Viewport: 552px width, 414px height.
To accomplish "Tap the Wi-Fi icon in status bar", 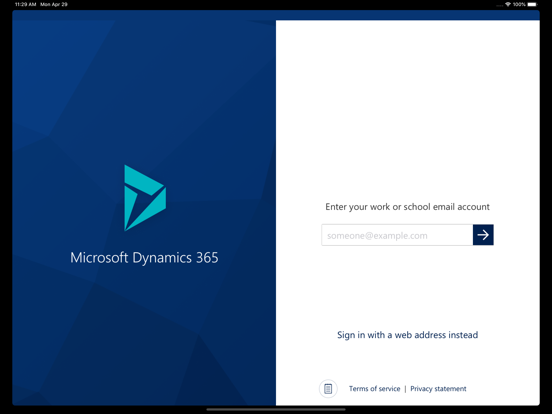I will coord(508,4).
